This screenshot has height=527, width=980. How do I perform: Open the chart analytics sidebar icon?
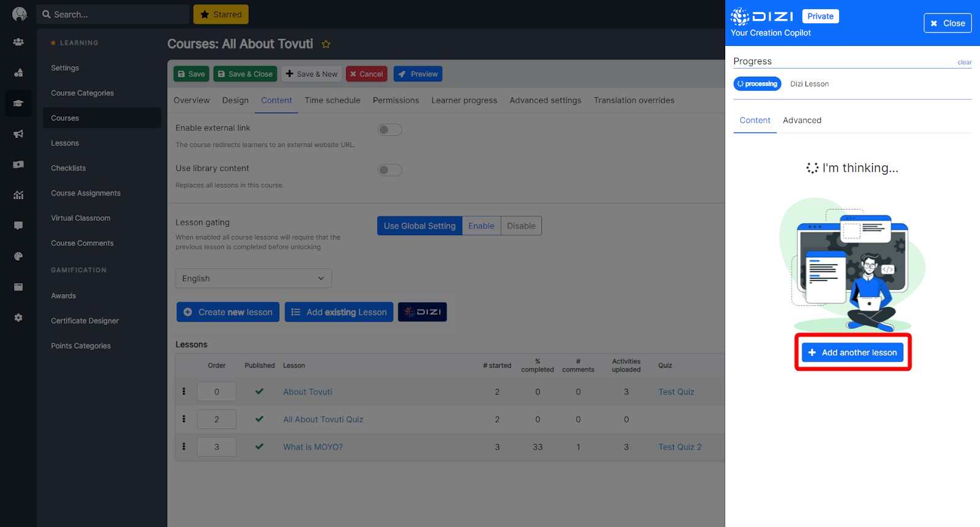point(18,195)
